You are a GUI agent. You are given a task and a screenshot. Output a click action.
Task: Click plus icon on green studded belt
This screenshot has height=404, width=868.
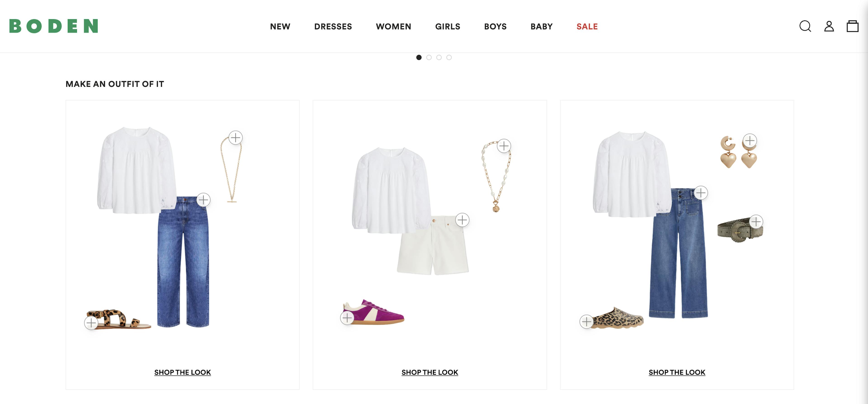tap(756, 222)
